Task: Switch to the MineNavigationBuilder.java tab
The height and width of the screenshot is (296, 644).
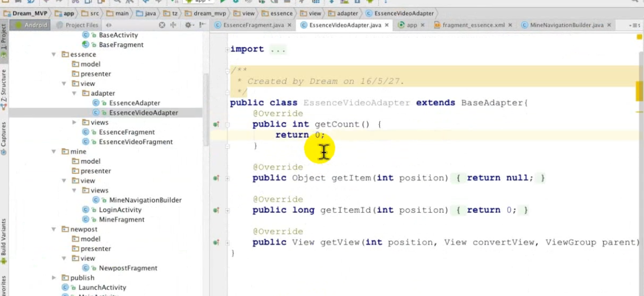Action: 566,25
